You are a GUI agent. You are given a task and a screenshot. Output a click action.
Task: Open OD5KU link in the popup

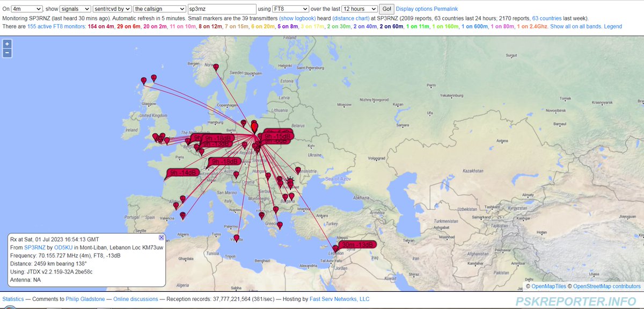(x=64, y=247)
